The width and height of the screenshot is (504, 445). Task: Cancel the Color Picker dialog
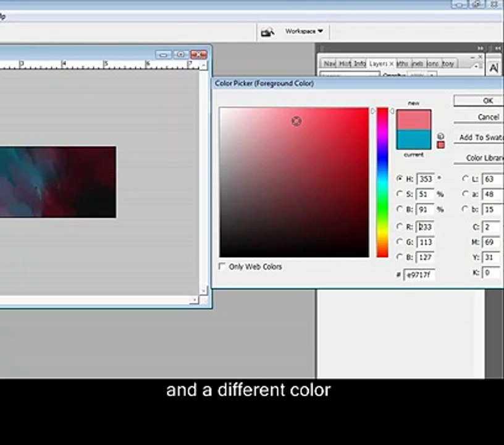(x=479, y=117)
